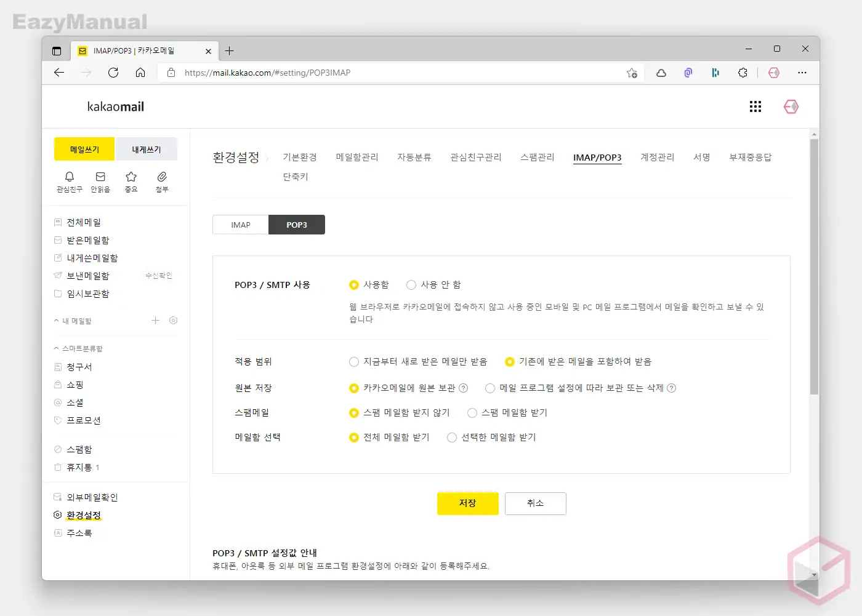Screen dimensions: 862x616
Task: Compose mail with 메일쓰기 button
Action: click(84, 150)
